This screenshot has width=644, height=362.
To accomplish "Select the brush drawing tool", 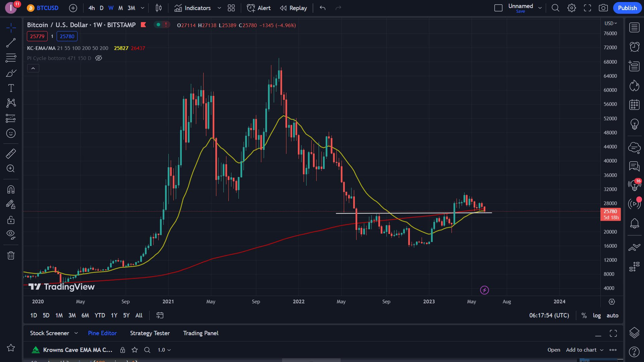I will point(11,73).
